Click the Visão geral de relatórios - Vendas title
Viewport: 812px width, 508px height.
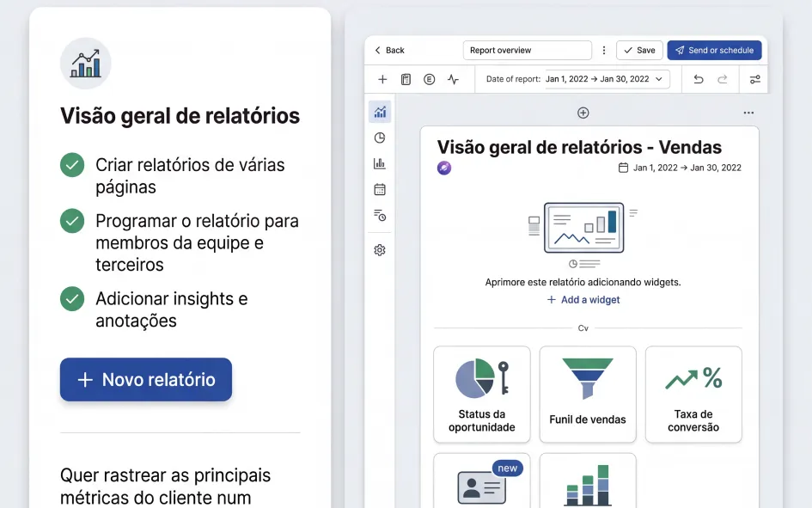click(x=579, y=147)
